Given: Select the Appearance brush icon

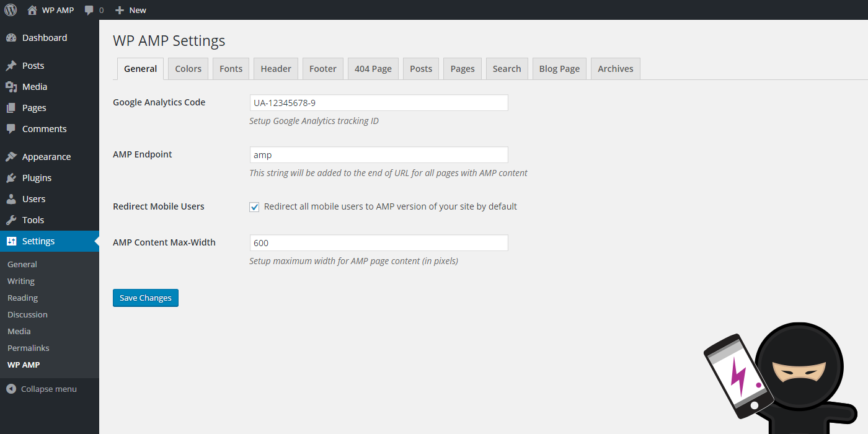Looking at the screenshot, I should tap(12, 156).
